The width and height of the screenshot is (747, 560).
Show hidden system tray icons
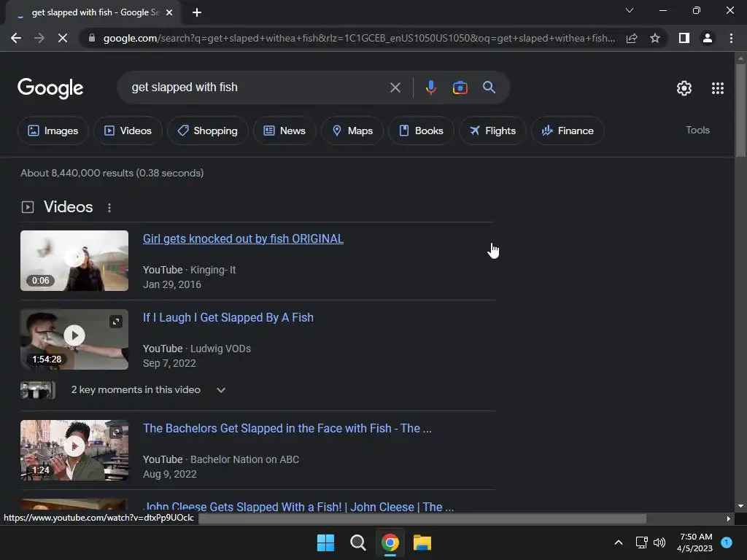[619, 542]
